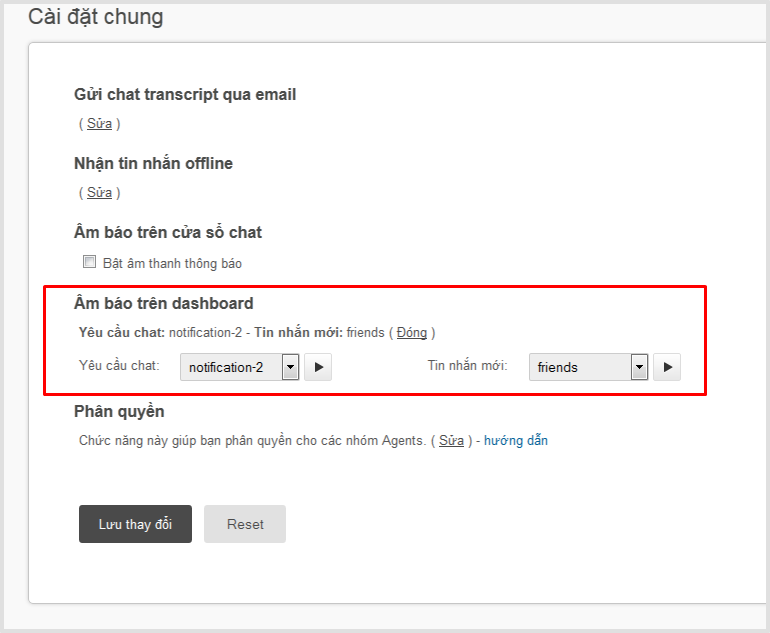Click the Âm báo trên dashboard heading

(164, 303)
